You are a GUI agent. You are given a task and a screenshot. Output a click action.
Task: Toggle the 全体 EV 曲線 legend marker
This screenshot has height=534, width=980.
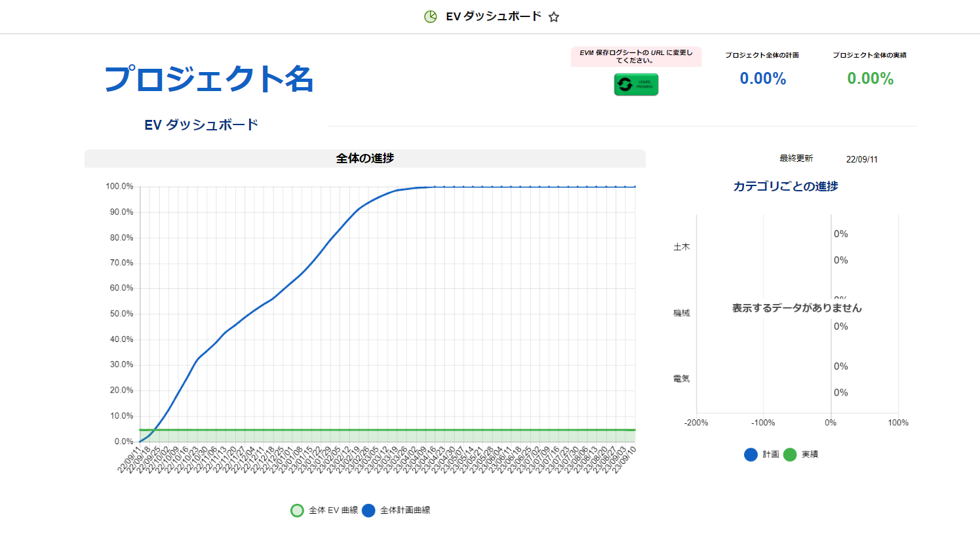pyautogui.click(x=297, y=510)
